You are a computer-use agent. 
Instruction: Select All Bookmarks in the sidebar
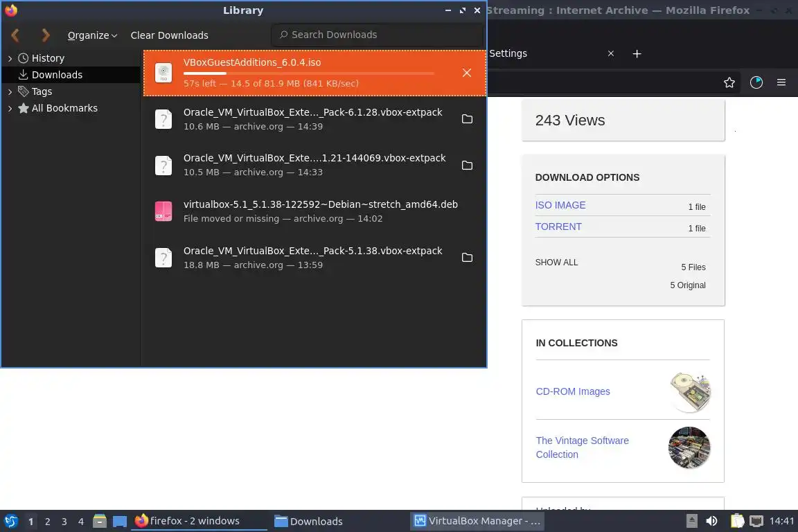pos(64,108)
